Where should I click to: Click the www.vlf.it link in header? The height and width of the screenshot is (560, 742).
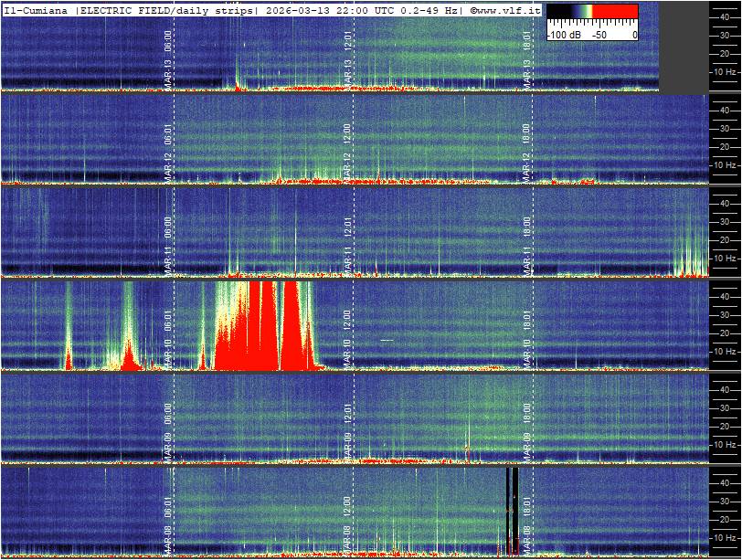[506, 11]
